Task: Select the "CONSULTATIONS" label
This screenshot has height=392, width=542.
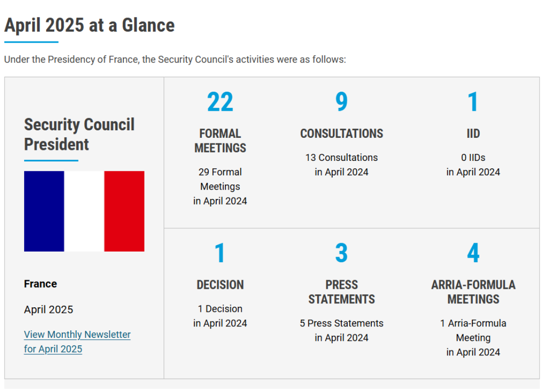Action: (x=341, y=134)
